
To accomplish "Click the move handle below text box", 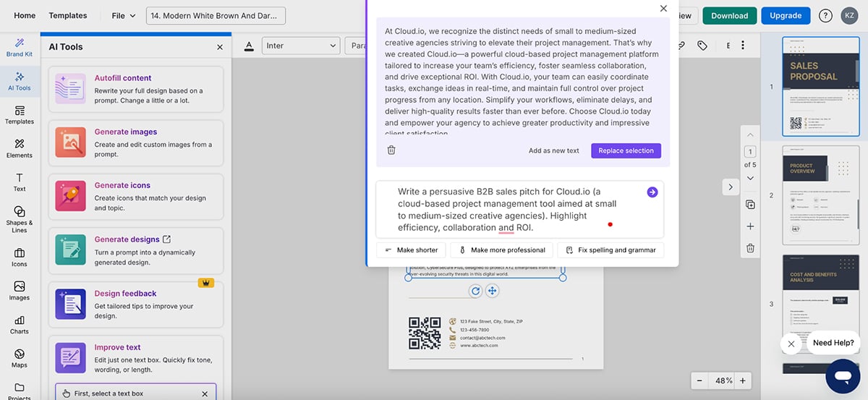I will (x=492, y=291).
